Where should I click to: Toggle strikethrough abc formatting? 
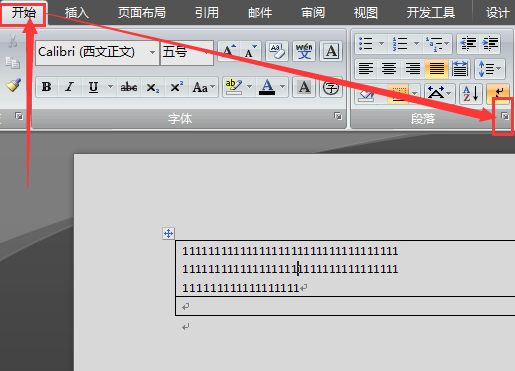click(x=129, y=87)
